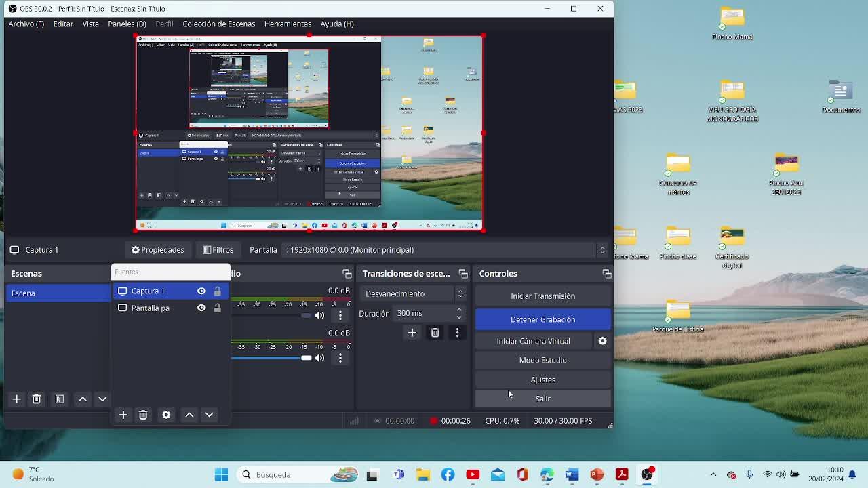Click the scene filters icon in Escenas
Screen dimensions: 868x488
(60, 399)
